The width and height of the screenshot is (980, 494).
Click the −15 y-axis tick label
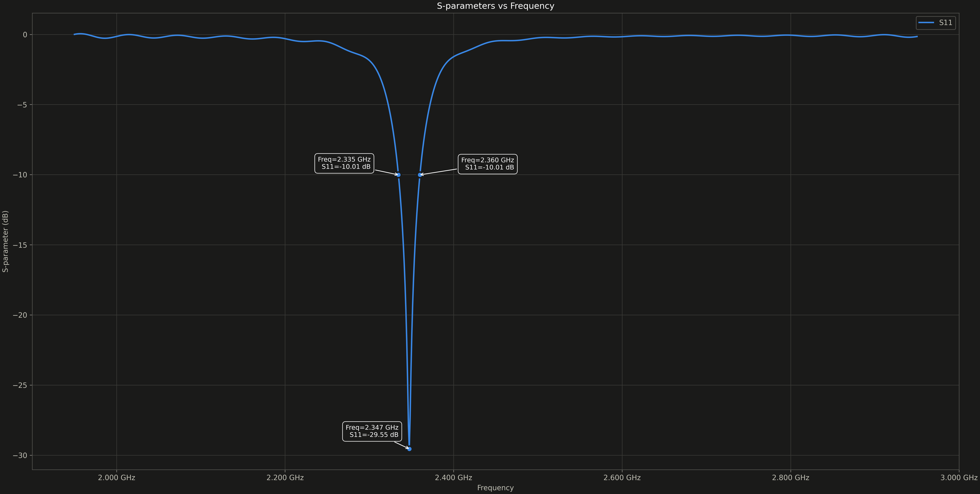(x=20, y=245)
